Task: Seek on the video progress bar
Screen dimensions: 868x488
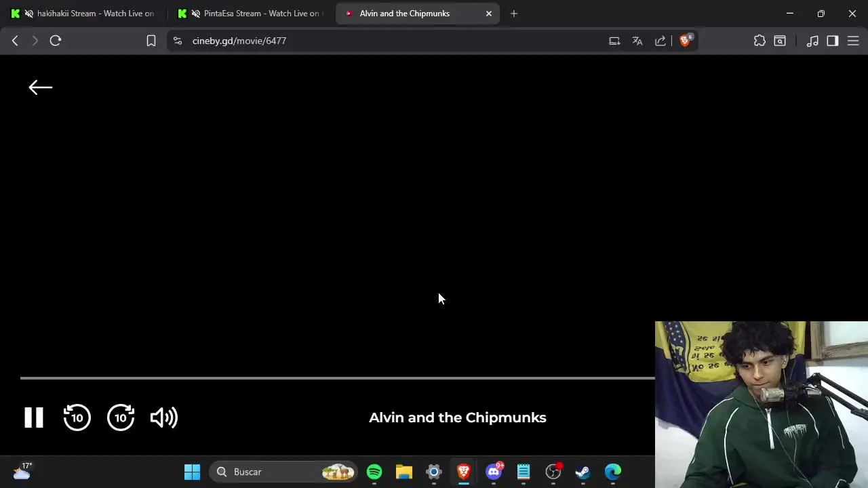Action: pyautogui.click(x=338, y=378)
